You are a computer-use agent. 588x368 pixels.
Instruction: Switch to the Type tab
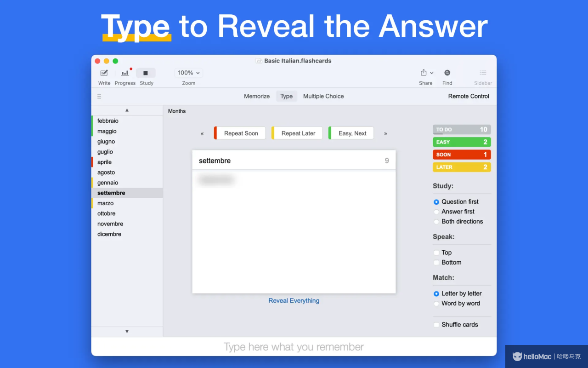(287, 96)
